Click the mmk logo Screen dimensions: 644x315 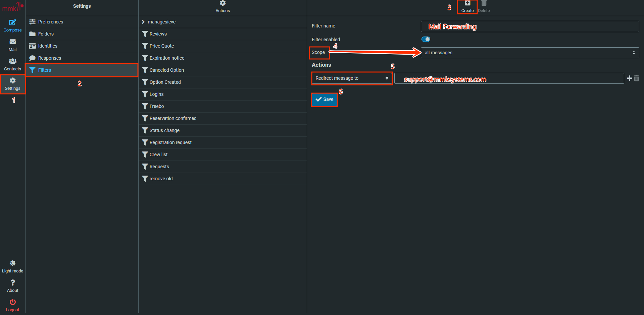13,7
